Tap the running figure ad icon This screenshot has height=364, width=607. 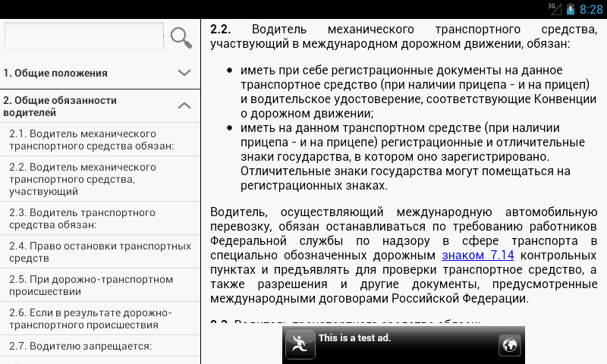tap(300, 344)
